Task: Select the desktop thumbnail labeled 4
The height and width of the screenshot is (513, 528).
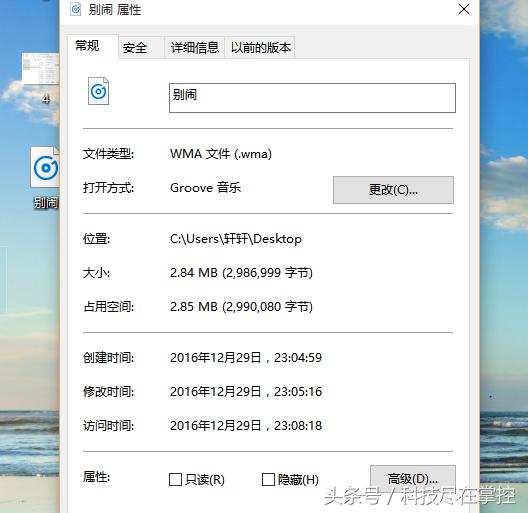Action: pos(40,69)
